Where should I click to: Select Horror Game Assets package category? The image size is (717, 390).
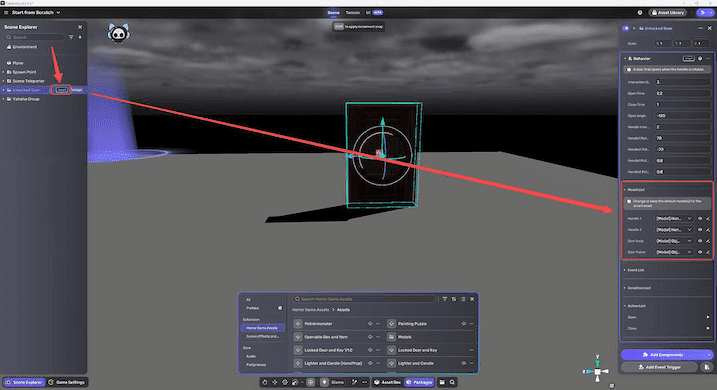pyautogui.click(x=262, y=328)
